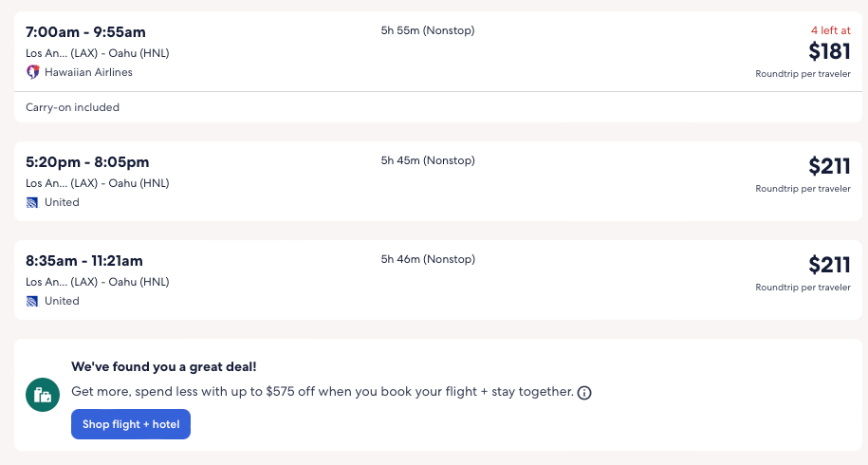Select the 7:00am - 9:55am Hawaiian flight

point(86,33)
